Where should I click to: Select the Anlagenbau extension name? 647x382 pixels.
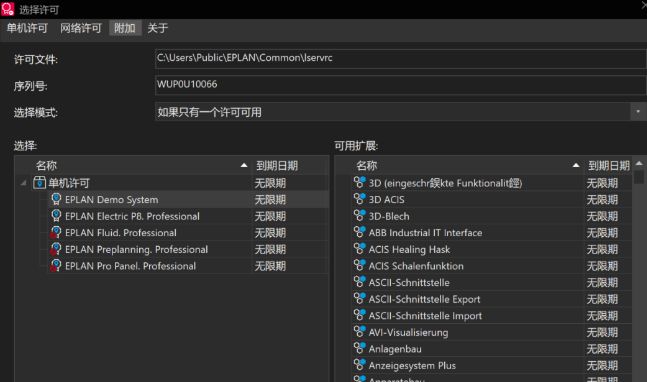coord(395,349)
